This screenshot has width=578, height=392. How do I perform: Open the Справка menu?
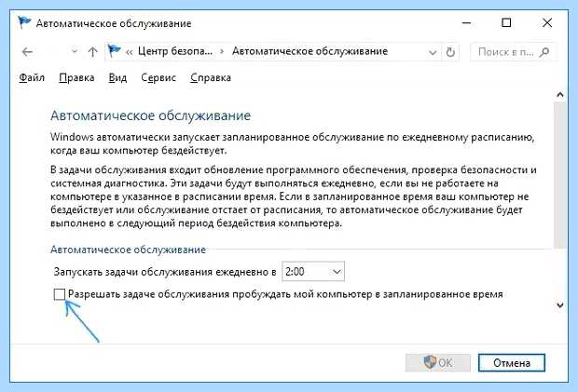tap(211, 77)
